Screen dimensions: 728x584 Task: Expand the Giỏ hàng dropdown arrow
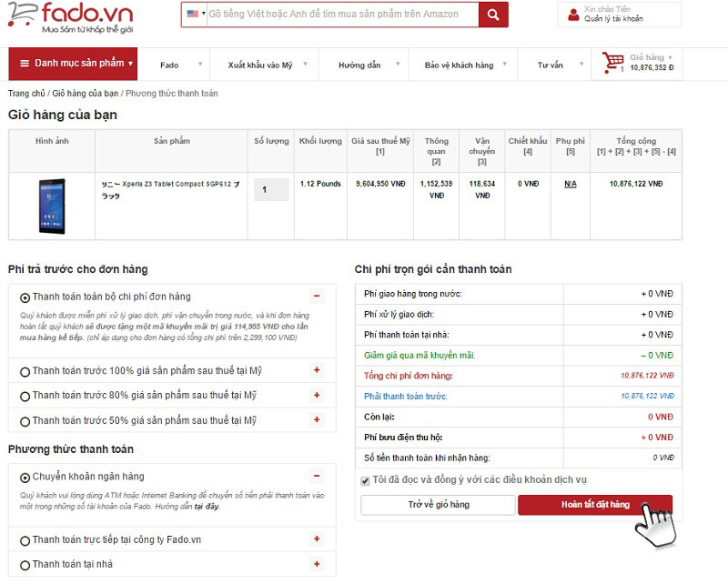click(670, 57)
